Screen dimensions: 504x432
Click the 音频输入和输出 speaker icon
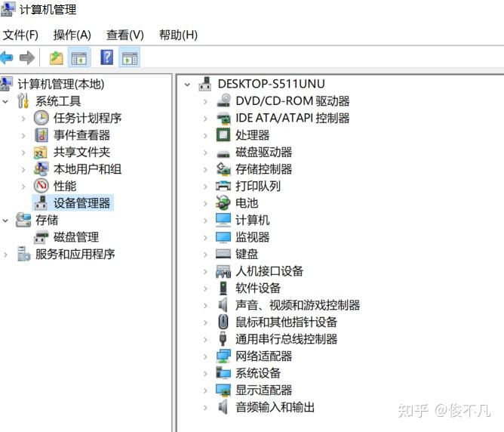[x=223, y=406]
